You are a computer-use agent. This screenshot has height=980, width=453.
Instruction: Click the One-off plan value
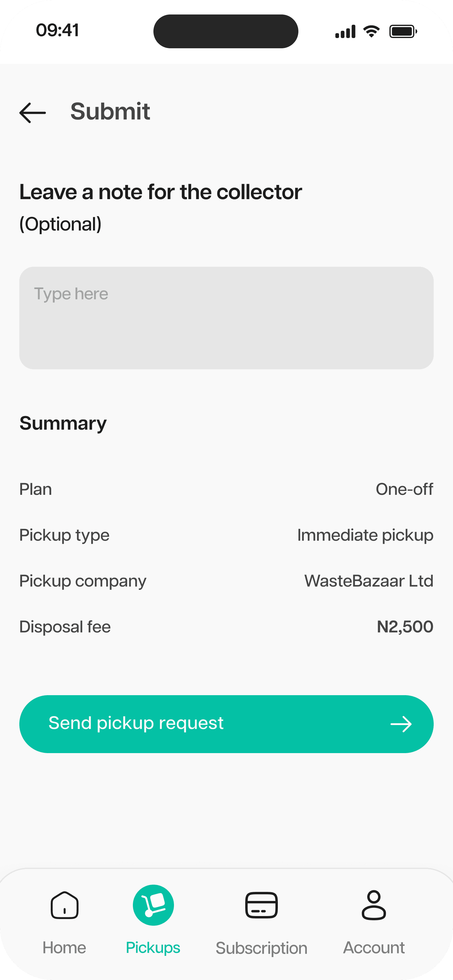coord(404,489)
